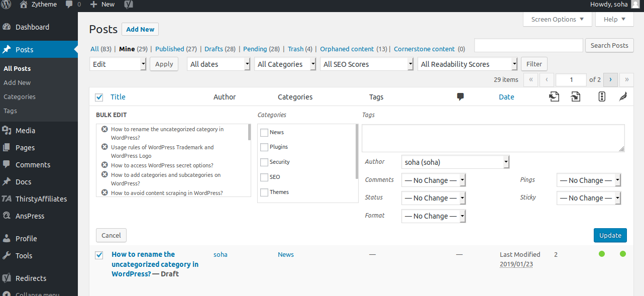Open the post title 'How to rename the uncategorized category'
The width and height of the screenshot is (644, 296).
click(x=155, y=264)
